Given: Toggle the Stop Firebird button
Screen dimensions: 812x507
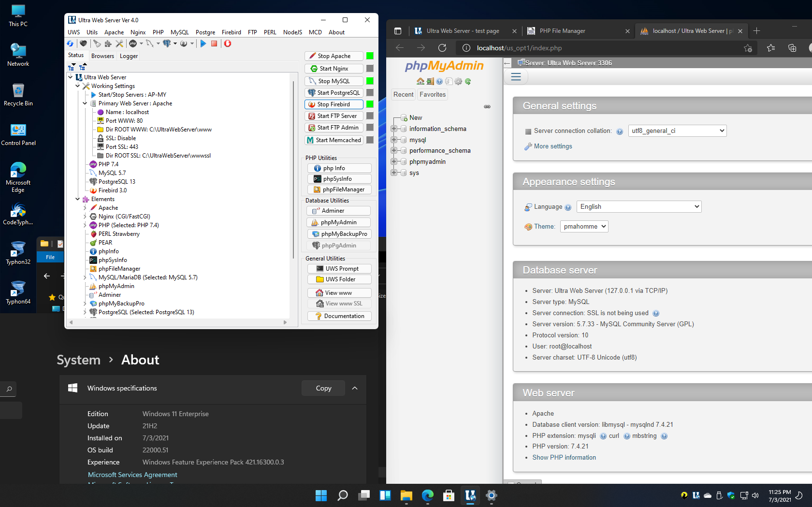Looking at the screenshot, I should click(334, 104).
